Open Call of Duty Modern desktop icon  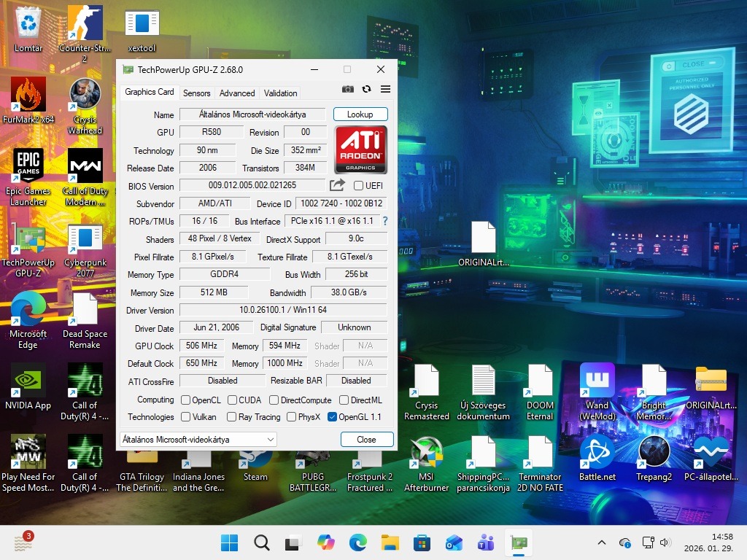85,176
